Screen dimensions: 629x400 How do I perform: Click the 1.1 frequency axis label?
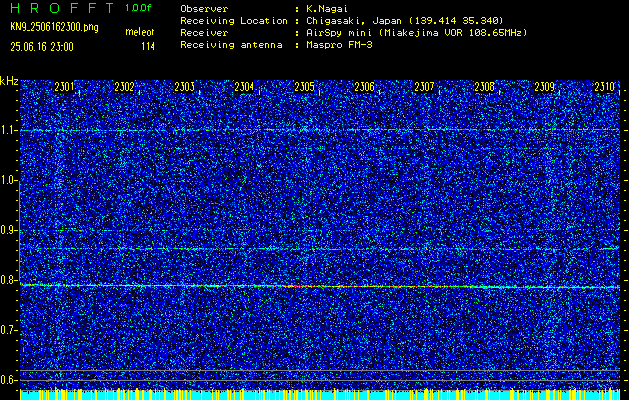pyautogui.click(x=8, y=130)
